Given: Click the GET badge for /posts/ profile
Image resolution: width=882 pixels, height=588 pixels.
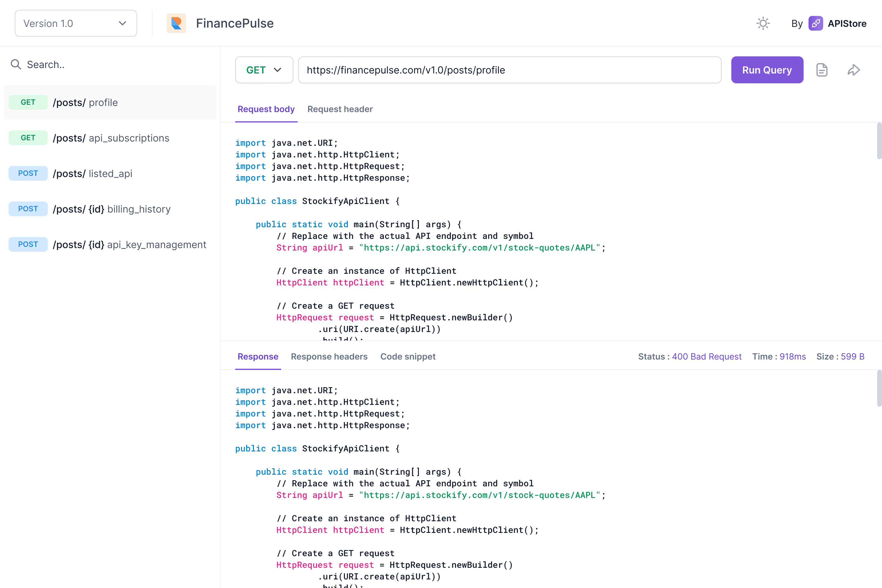Looking at the screenshot, I should 28,102.
